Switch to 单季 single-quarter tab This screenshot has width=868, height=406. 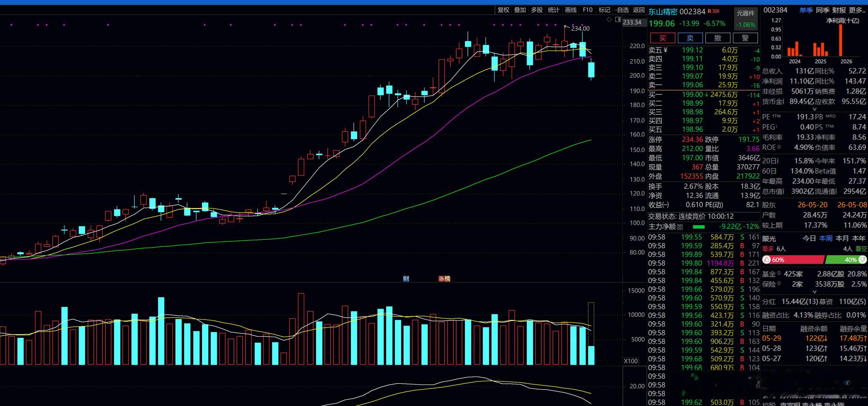806,10
